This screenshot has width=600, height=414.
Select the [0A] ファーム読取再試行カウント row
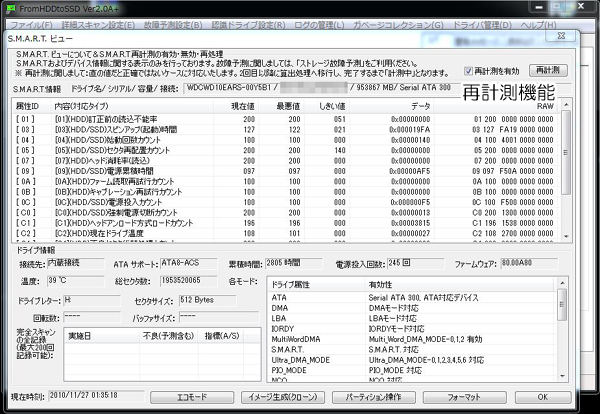pyautogui.click(x=285, y=181)
